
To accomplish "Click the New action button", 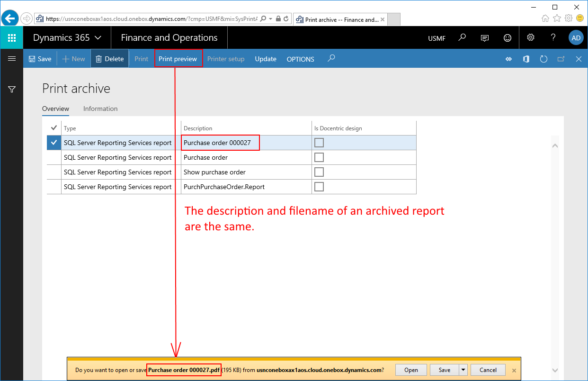I will coord(73,59).
